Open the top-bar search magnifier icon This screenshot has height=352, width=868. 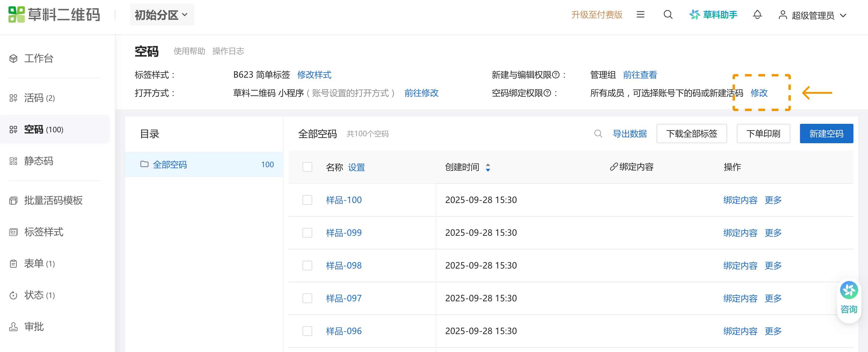point(668,15)
